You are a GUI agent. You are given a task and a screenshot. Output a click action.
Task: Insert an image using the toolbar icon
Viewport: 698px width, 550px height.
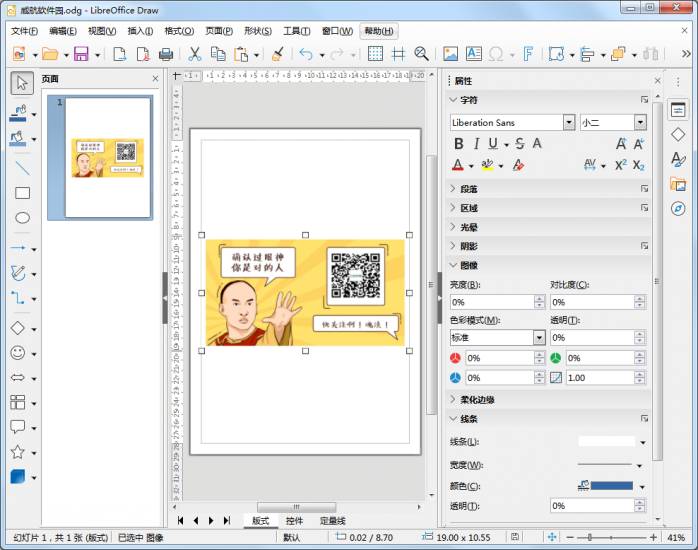(x=450, y=54)
